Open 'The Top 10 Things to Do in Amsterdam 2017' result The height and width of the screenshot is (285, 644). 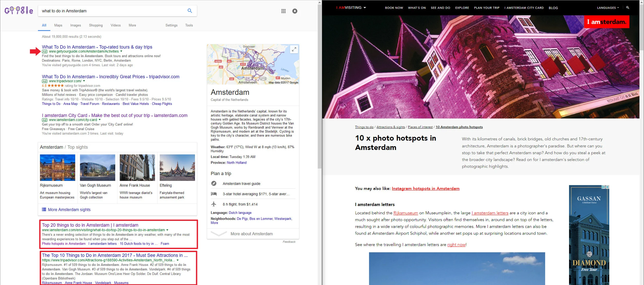click(115, 255)
